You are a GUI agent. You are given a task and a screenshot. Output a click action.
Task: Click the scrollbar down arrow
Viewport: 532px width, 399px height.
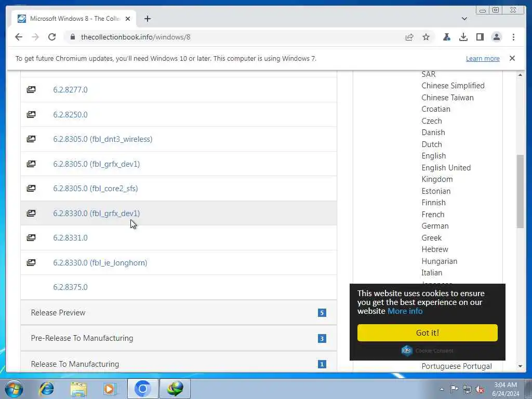520,366
